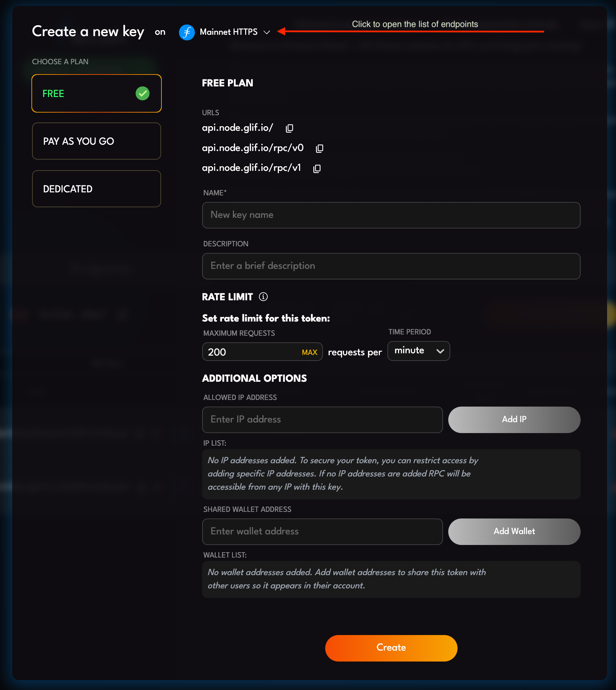Click the chevron next to Mainnet HTTPS
The width and height of the screenshot is (616, 690).
(267, 32)
